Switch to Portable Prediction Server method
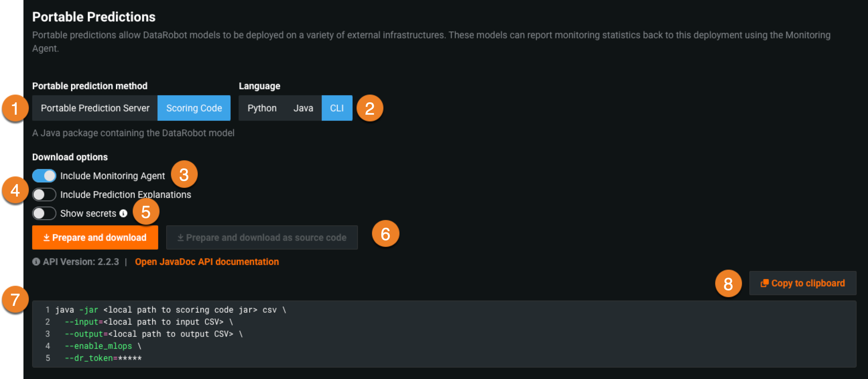 point(95,108)
